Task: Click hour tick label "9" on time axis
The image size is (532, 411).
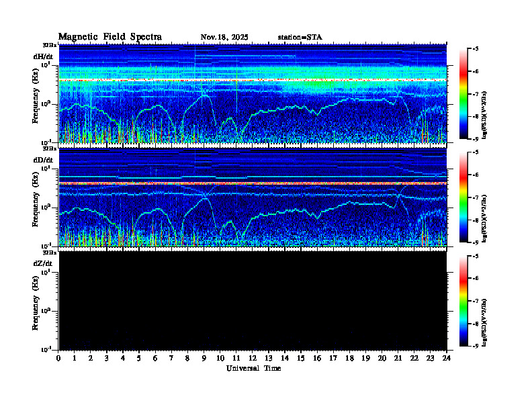Action: [x=204, y=359]
